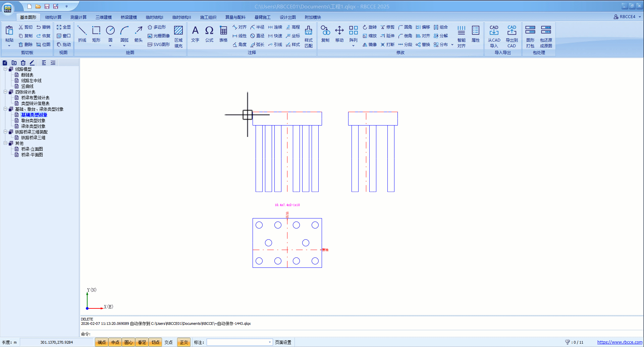The image size is (644, 347).
Task: Choose the 圆弧 arc drawing tool
Action: (124, 34)
